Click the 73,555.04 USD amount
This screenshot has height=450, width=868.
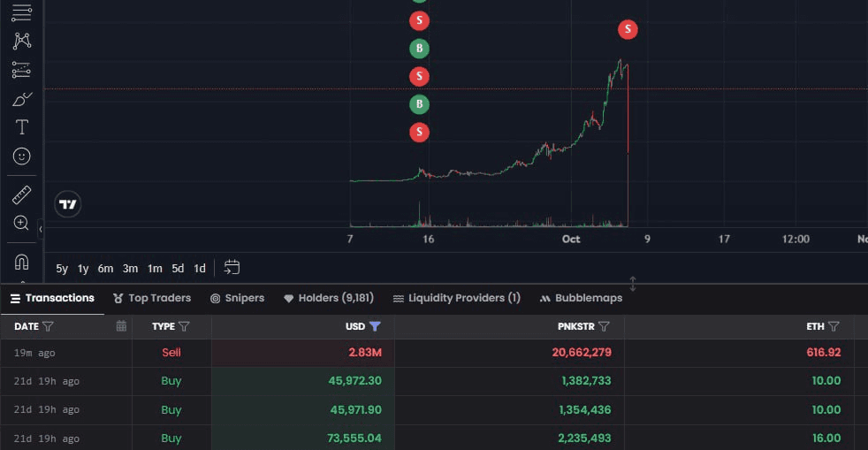[x=354, y=439]
